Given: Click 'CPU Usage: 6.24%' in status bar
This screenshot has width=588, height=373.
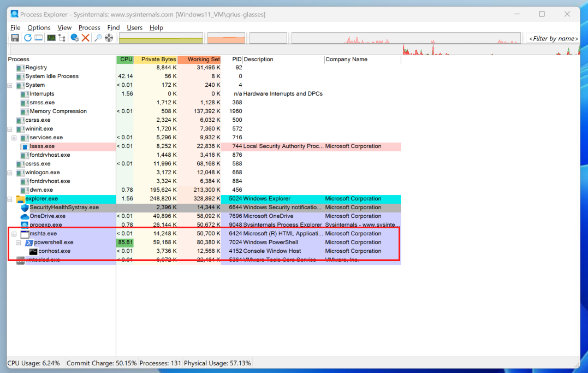Looking at the screenshot, I should tap(34, 364).
